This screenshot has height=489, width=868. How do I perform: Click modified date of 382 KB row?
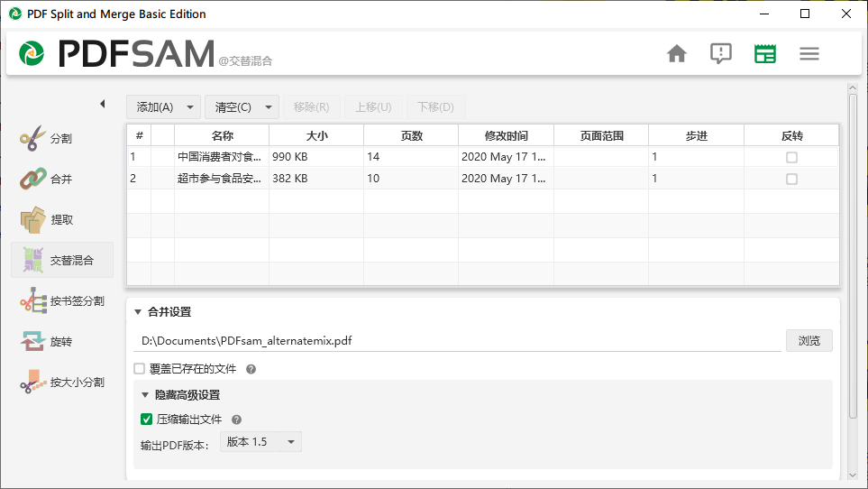[x=504, y=179]
